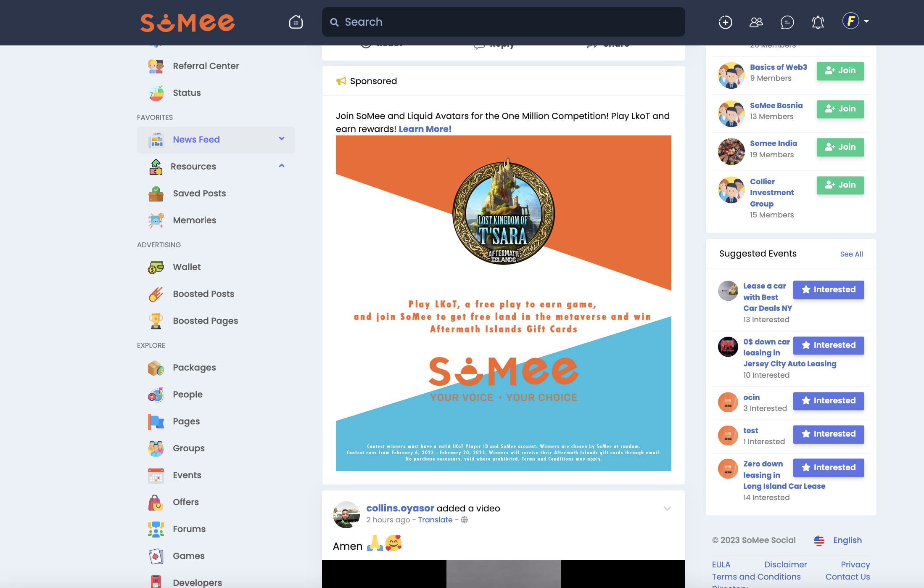Join the SoMee Bosnia group
This screenshot has width=924, height=588.
pyautogui.click(x=840, y=109)
